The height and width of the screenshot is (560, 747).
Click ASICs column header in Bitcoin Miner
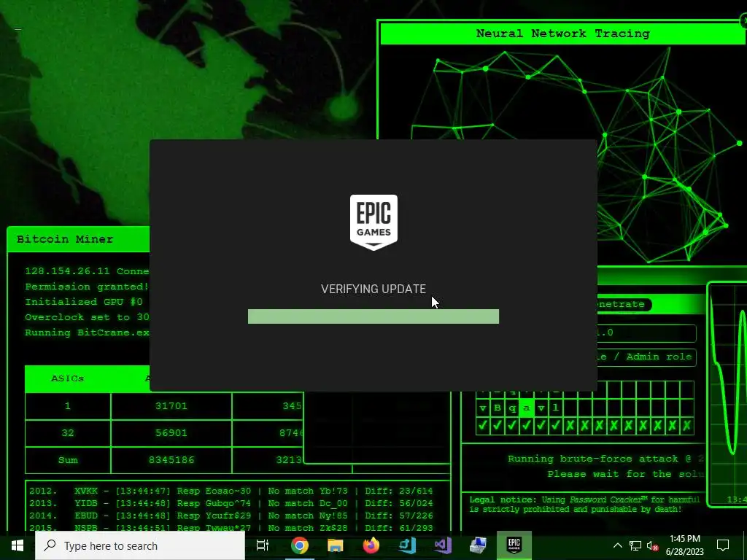(67, 378)
